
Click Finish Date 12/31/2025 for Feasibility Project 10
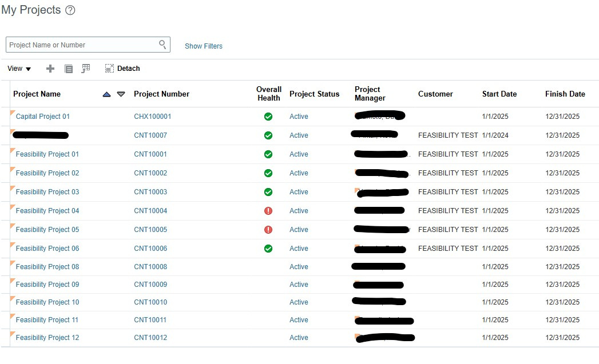tap(562, 302)
